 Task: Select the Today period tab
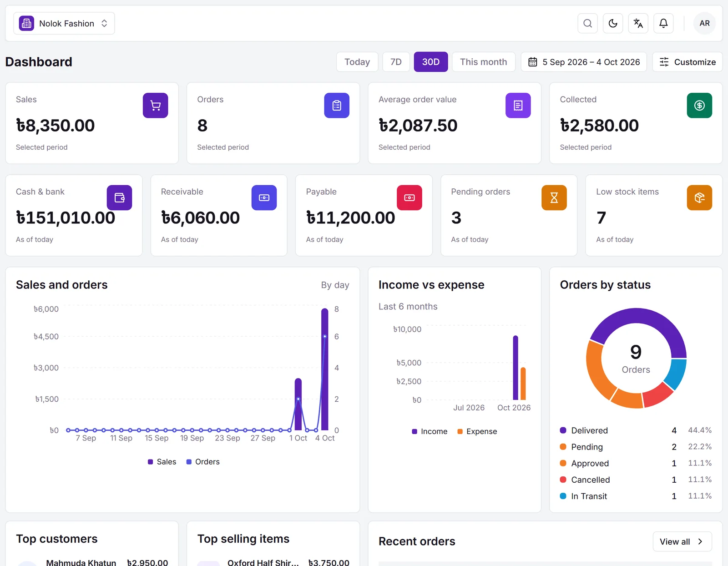pos(357,62)
